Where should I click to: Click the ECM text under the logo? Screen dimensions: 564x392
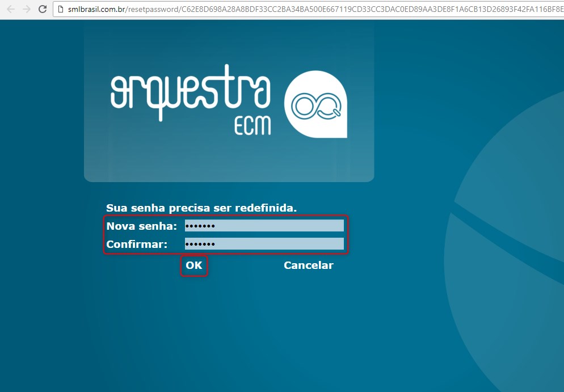click(252, 125)
